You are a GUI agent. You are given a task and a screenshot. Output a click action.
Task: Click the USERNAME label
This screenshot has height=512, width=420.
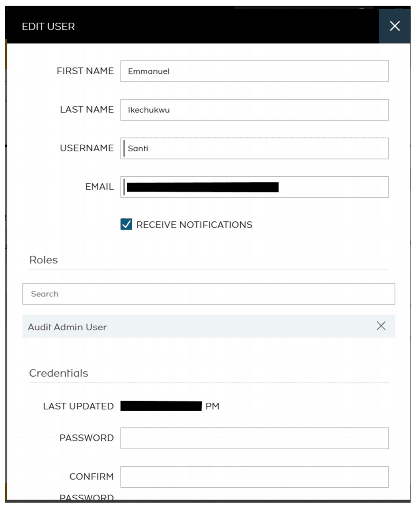tap(87, 148)
